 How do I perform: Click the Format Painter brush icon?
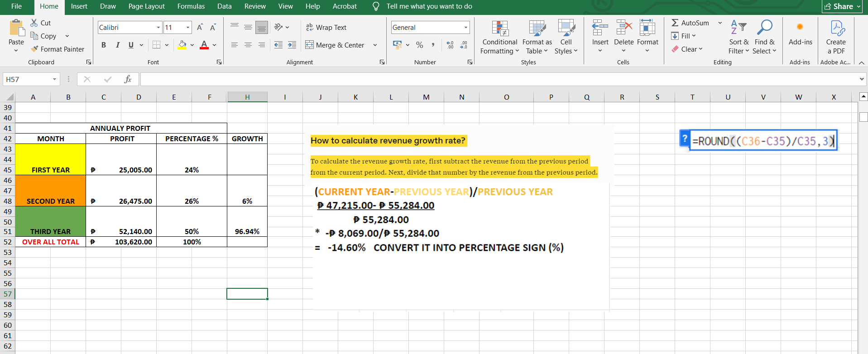coord(34,49)
